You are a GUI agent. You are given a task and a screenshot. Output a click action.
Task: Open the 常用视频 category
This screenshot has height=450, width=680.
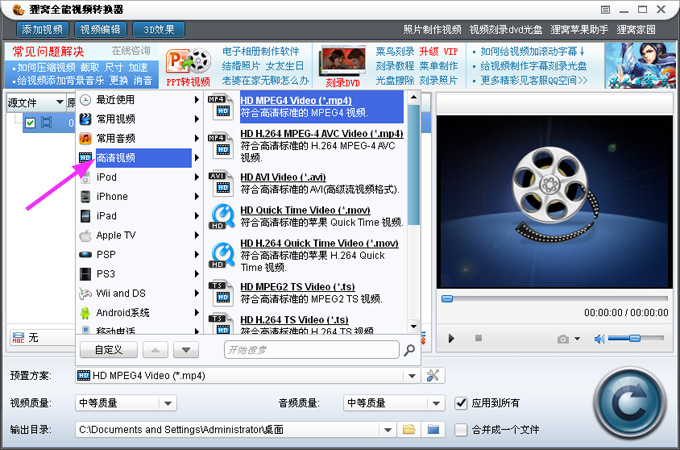click(139, 119)
